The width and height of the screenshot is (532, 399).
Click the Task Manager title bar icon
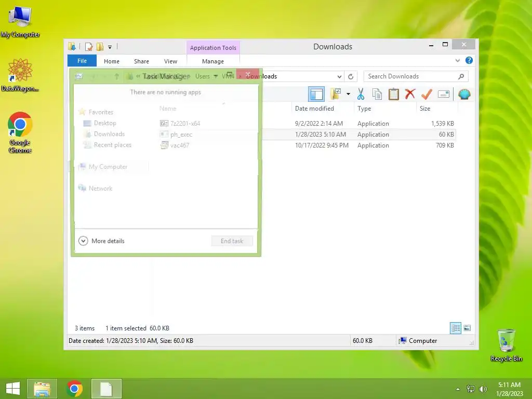point(79,76)
